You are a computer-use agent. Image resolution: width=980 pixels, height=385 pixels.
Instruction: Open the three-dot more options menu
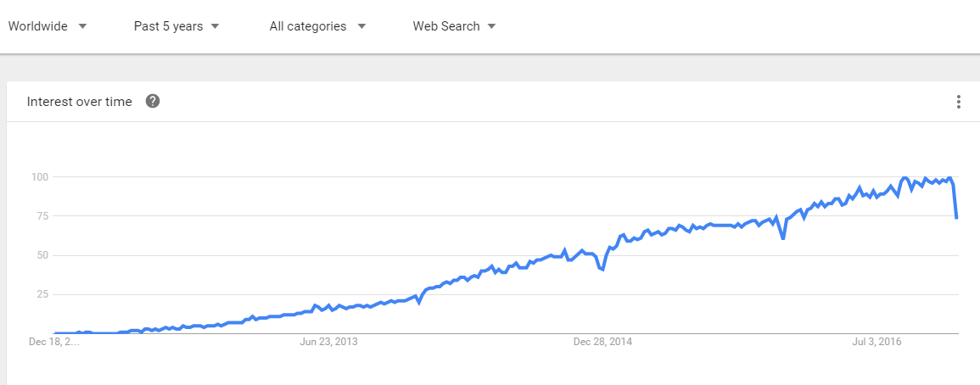(958, 102)
